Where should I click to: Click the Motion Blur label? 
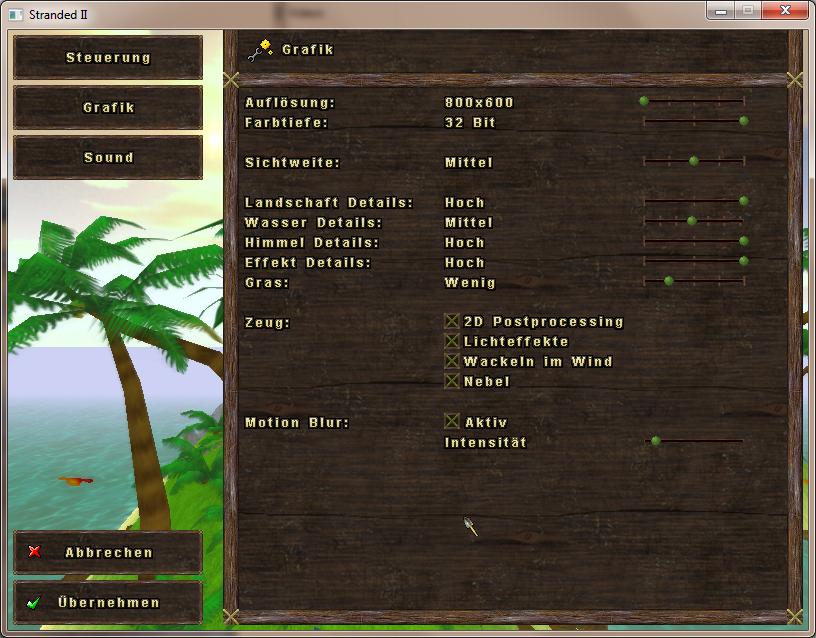click(297, 423)
